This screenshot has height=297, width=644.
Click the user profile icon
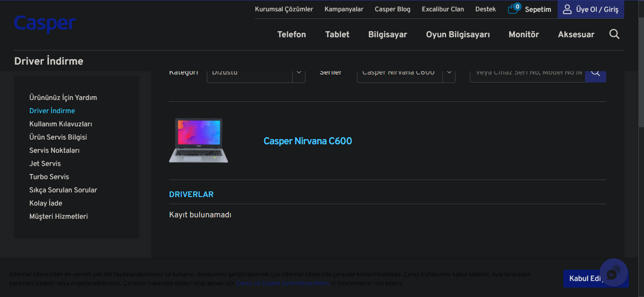pos(567,9)
